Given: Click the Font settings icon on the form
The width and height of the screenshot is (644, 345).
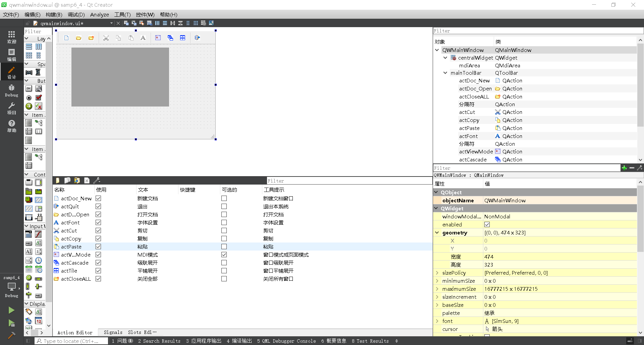Looking at the screenshot, I should [x=143, y=38].
